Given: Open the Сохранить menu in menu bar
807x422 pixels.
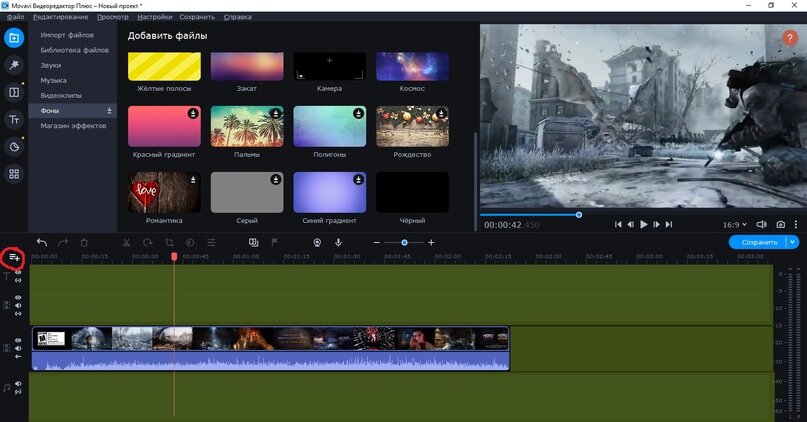Looking at the screenshot, I should [197, 17].
